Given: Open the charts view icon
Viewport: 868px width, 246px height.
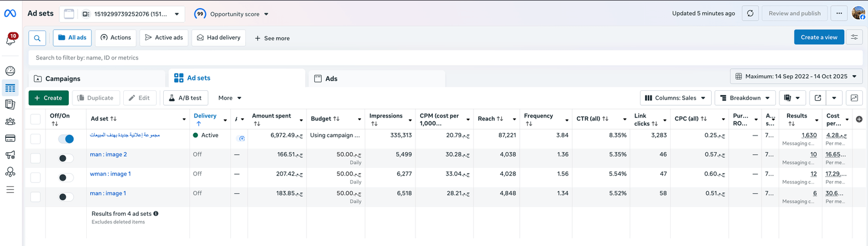Looking at the screenshot, I should pyautogui.click(x=854, y=98).
